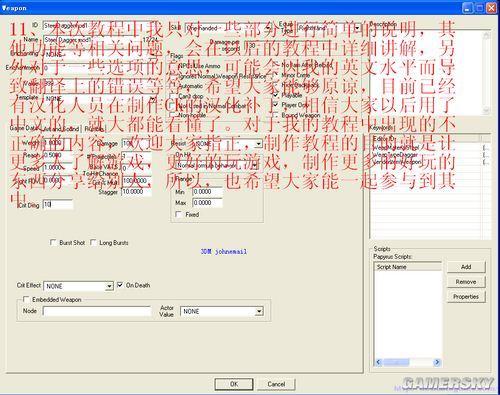
Task: Enable the Long Bursts checkbox
Action: tap(93, 242)
